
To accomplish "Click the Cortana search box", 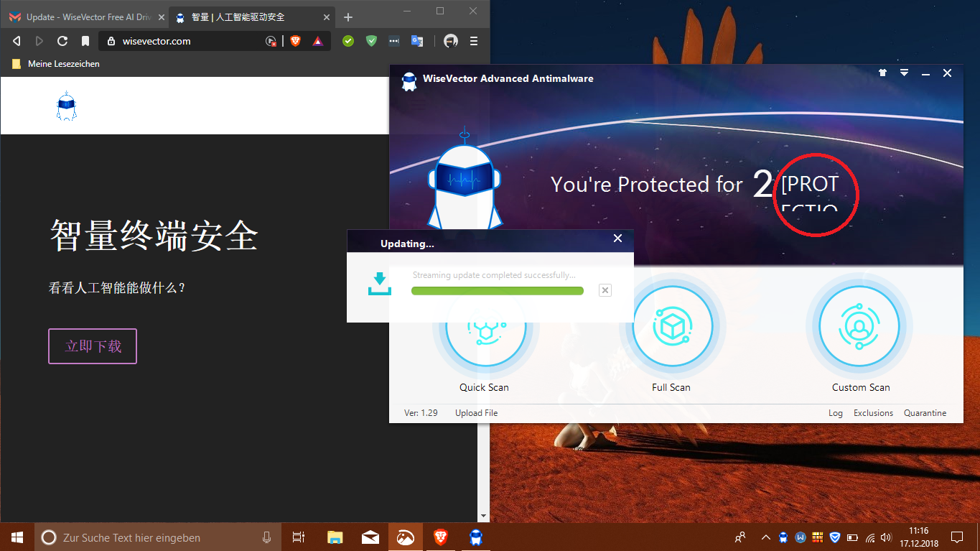I will 157,537.
